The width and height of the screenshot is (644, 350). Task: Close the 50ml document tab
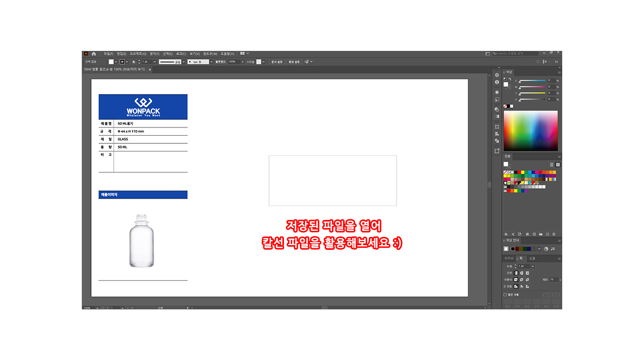[x=150, y=69]
